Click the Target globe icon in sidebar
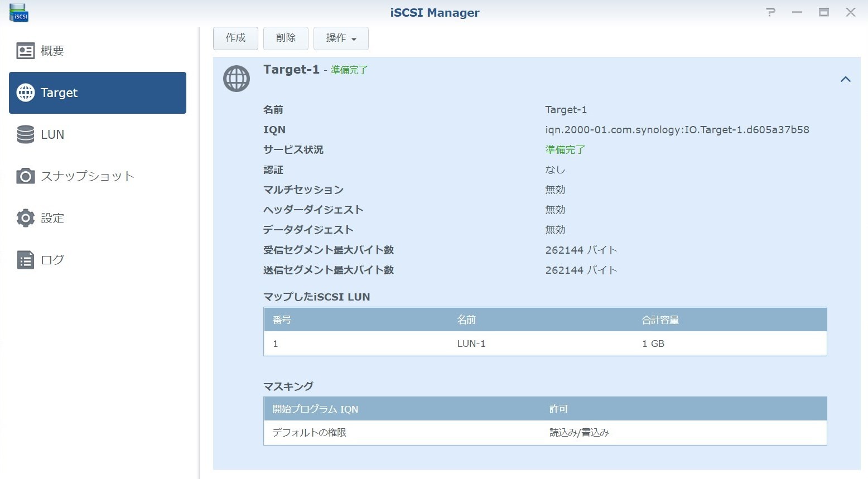 tap(26, 93)
